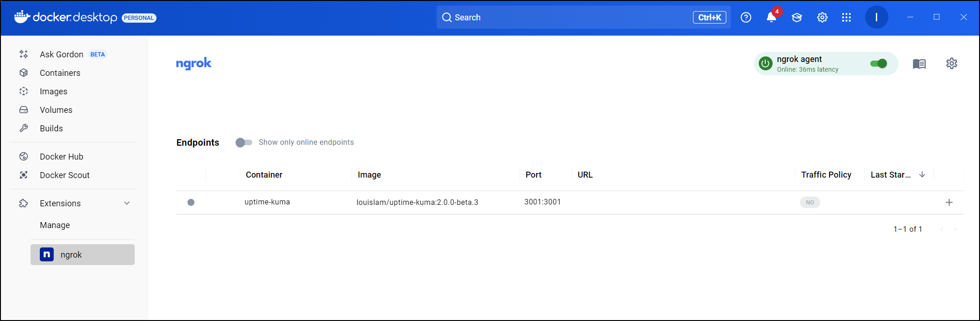Enable Show only online endpoints switch
Viewport: 980px width, 321px height.
(x=243, y=142)
